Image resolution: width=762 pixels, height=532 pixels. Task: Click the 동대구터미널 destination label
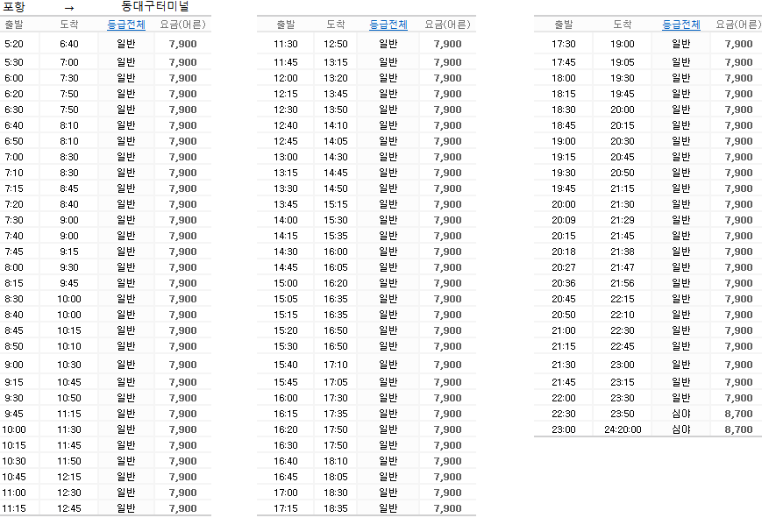[x=154, y=6]
